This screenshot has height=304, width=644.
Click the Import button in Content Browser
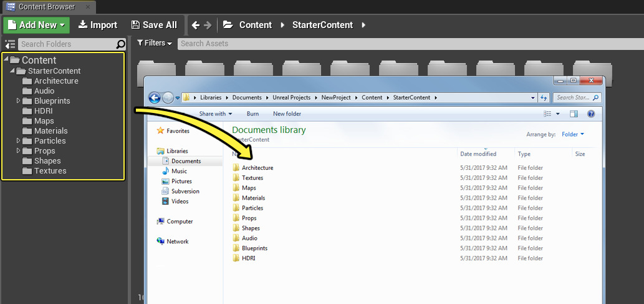[98, 25]
